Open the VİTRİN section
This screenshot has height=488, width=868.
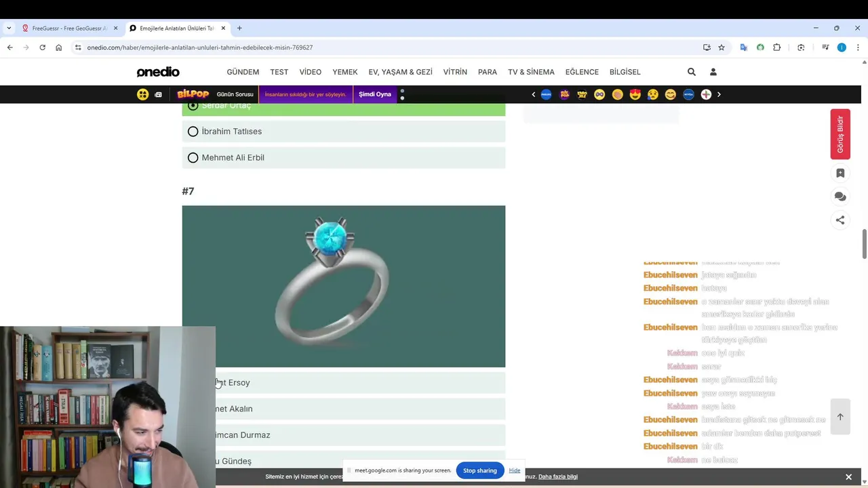(x=455, y=72)
